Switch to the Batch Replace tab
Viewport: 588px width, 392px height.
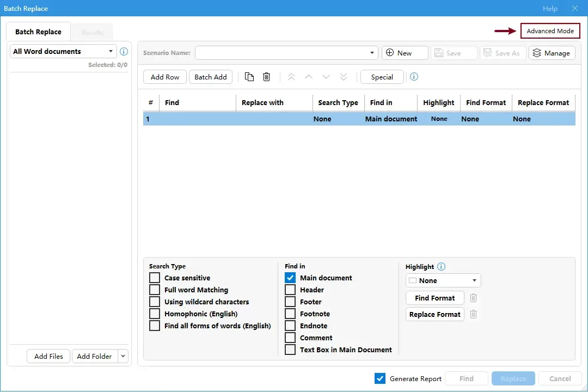tap(38, 32)
